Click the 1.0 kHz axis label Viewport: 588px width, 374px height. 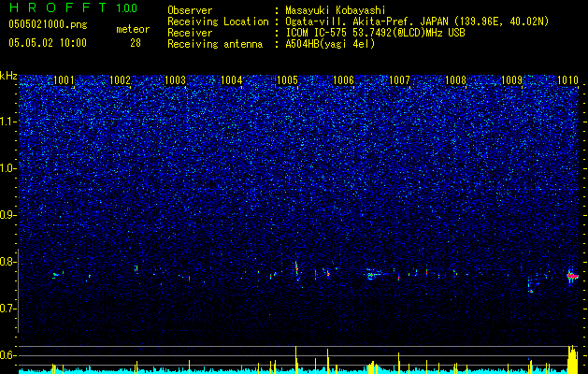[7, 168]
